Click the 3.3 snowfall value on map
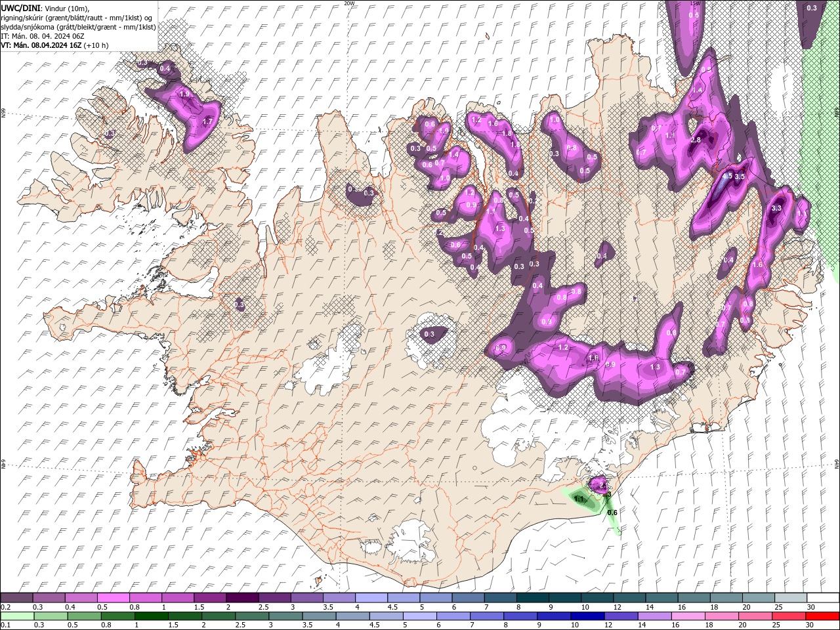Image resolution: width=840 pixels, height=630 pixels. [x=776, y=208]
